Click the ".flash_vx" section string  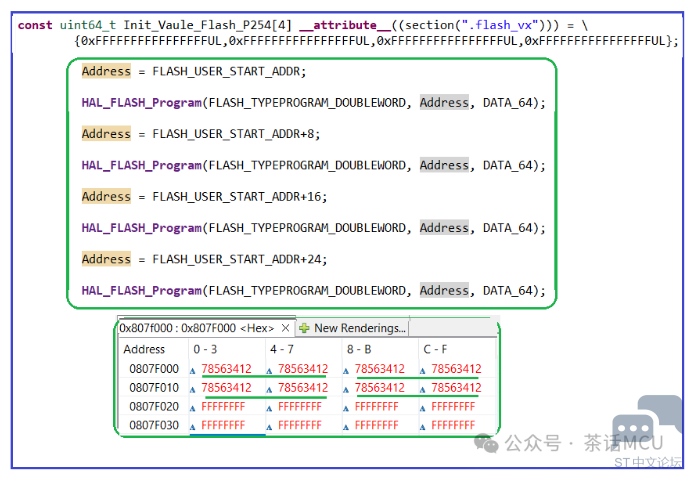pos(503,24)
